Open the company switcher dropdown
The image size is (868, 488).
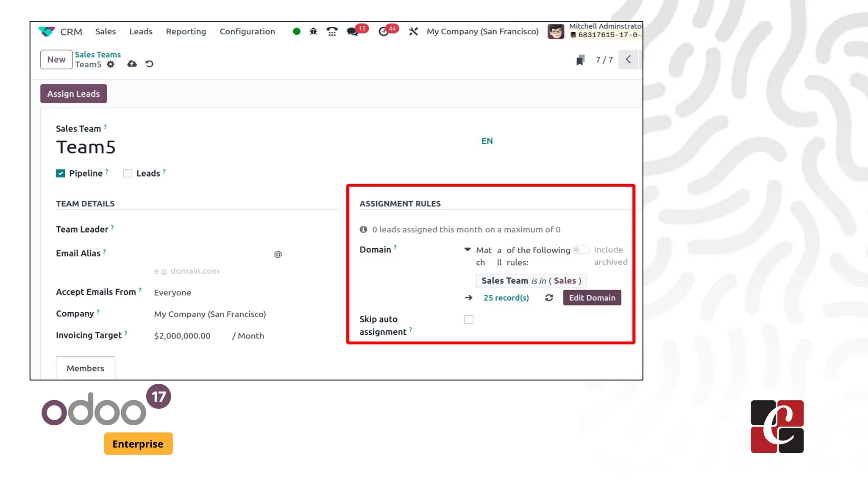pyautogui.click(x=482, y=31)
